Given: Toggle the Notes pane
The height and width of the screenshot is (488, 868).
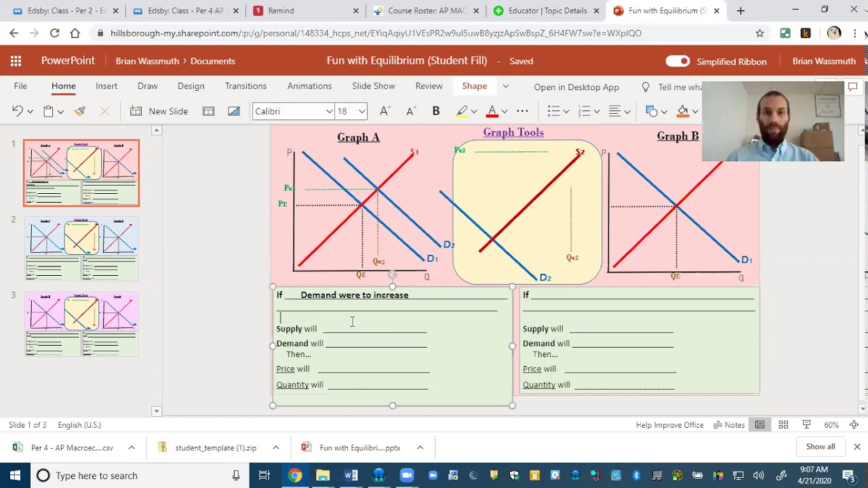Looking at the screenshot, I should tap(729, 425).
